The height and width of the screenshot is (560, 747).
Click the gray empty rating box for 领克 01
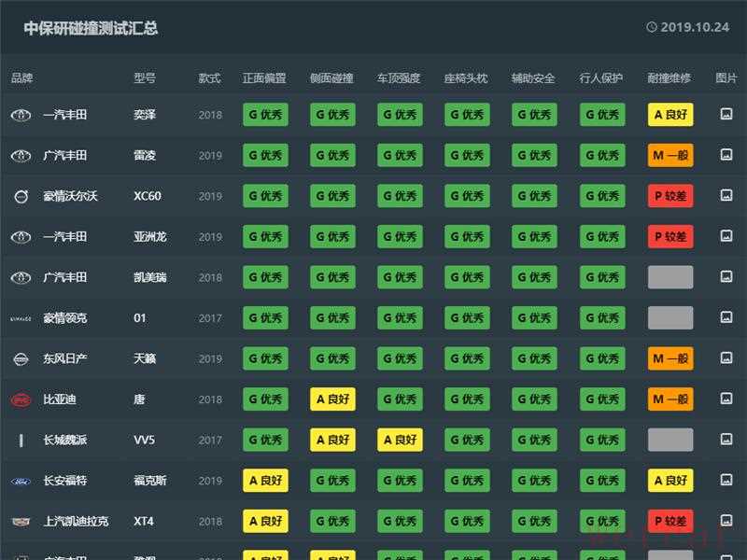[670, 318]
